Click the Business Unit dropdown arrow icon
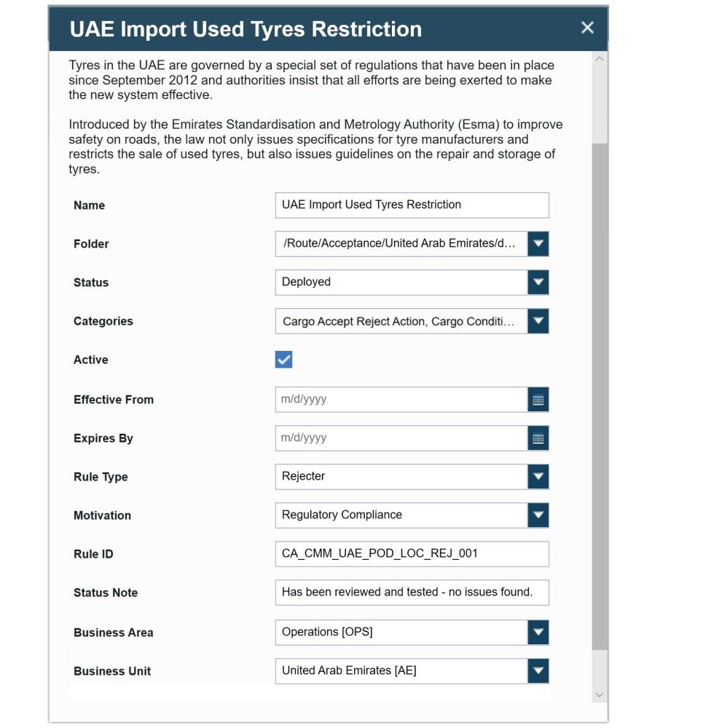The width and height of the screenshot is (719, 728). [x=538, y=670]
